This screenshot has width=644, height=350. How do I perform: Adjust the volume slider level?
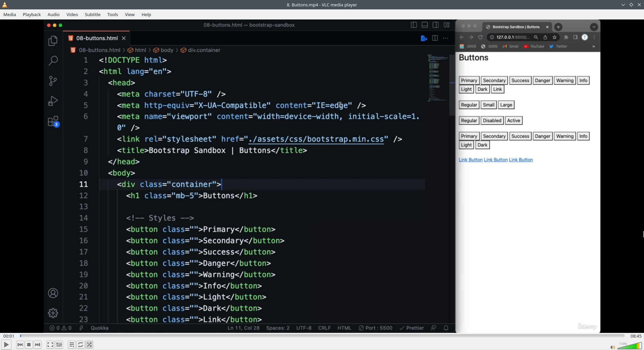click(x=630, y=346)
